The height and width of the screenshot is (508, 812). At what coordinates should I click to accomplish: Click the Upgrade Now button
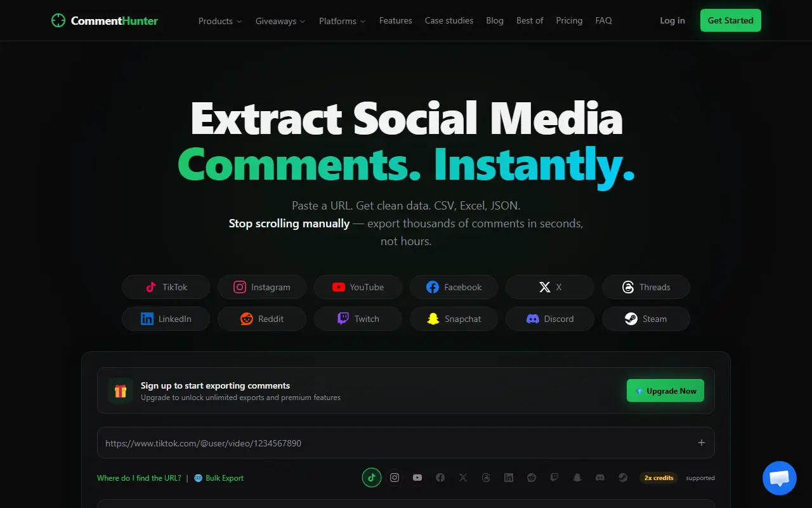click(x=665, y=391)
